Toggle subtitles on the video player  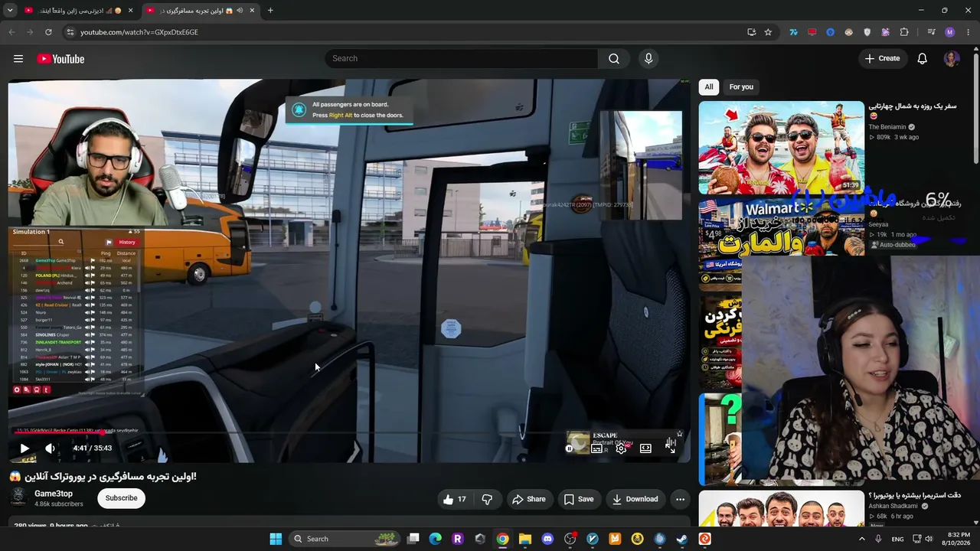click(597, 448)
